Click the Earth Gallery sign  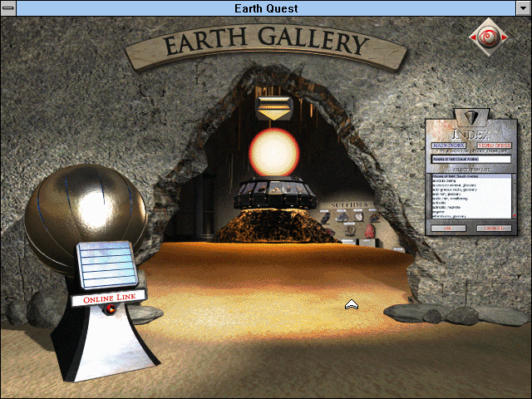pos(266,45)
